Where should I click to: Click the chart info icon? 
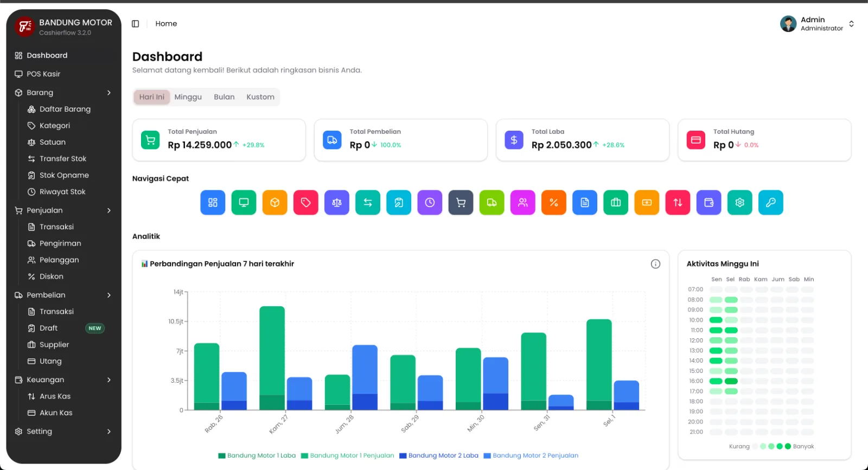[x=655, y=264]
